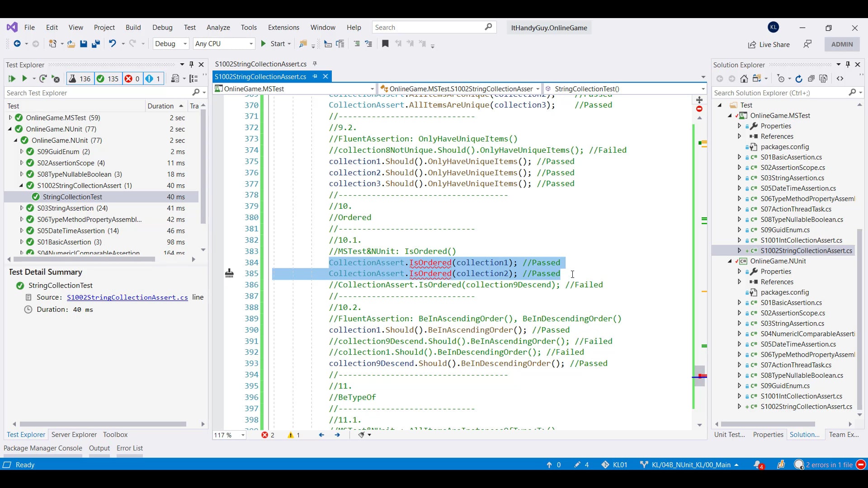Toggle a bookmark with the Bookmark icon

pyautogui.click(x=385, y=44)
